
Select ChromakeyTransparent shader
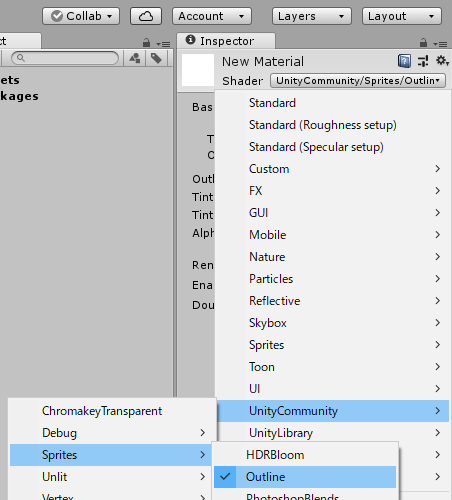tap(112, 411)
